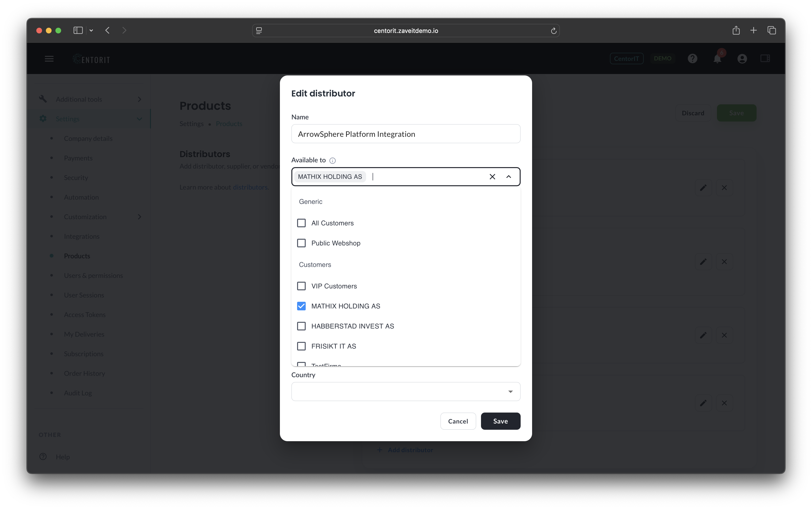Open the help question-mark icon
This screenshot has width=812, height=509.
pos(692,58)
